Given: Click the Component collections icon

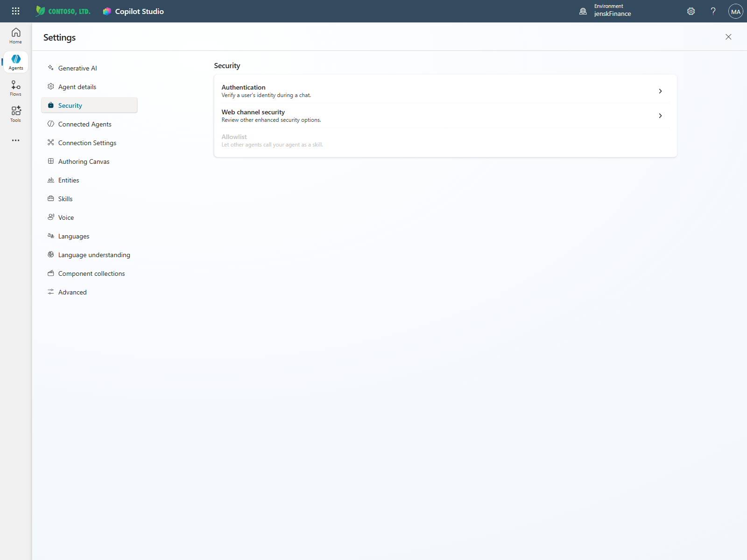Looking at the screenshot, I should coord(51,273).
